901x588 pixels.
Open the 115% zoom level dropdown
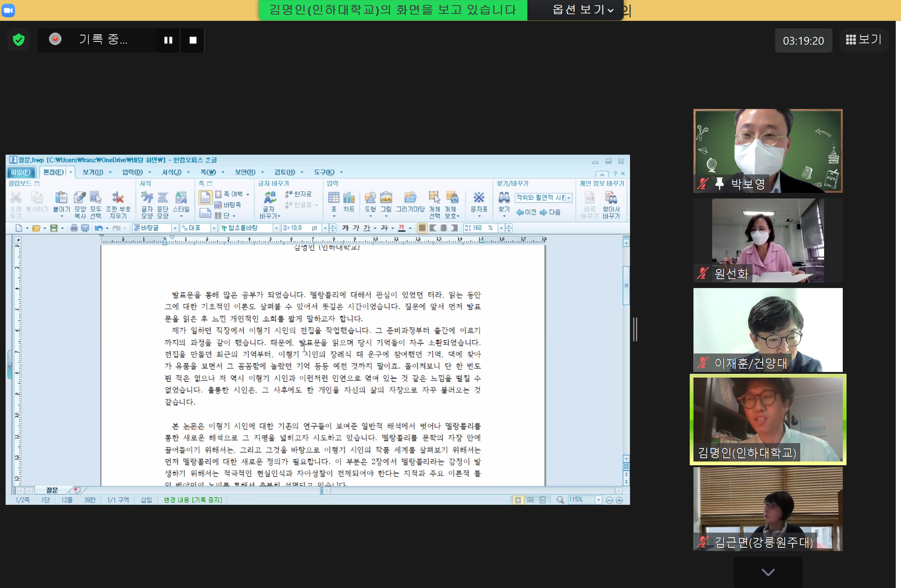pyautogui.click(x=598, y=500)
